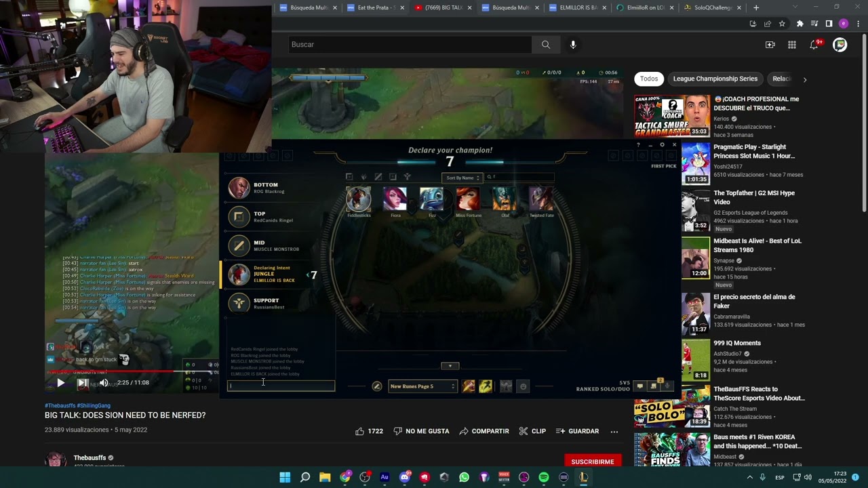Filter champions by top lane role
Viewport: 868px width, 488px height.
[x=349, y=177]
